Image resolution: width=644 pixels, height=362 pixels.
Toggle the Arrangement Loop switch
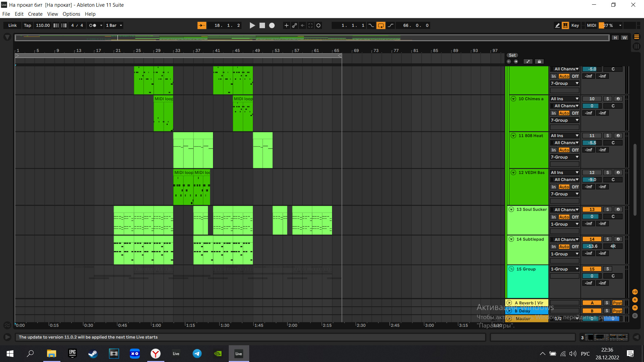pyautogui.click(x=381, y=25)
